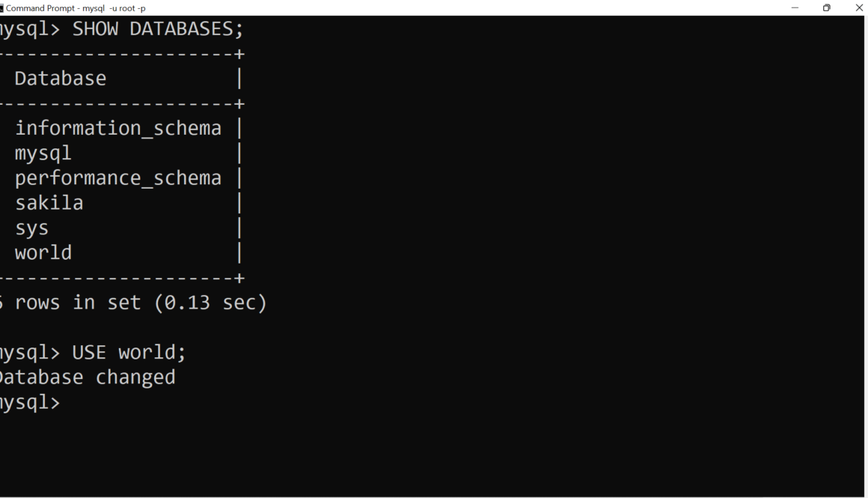The width and height of the screenshot is (868, 498).
Task: Click the pipe character right of 'sakila'
Action: click(x=239, y=203)
